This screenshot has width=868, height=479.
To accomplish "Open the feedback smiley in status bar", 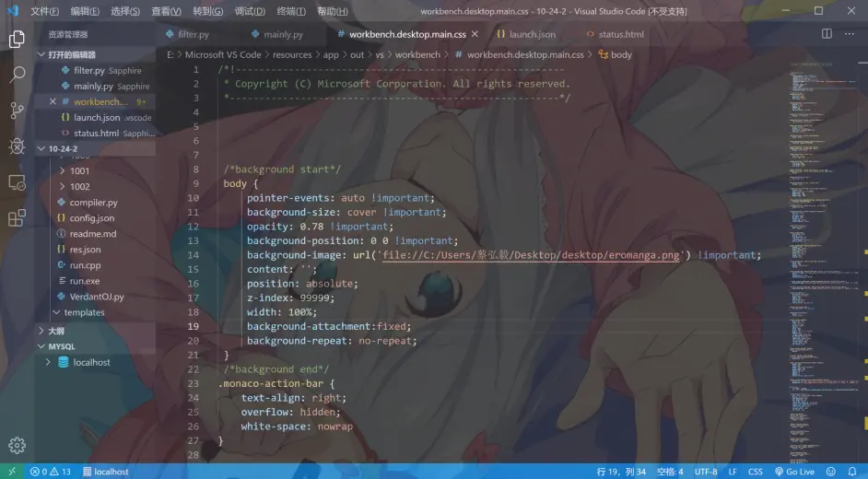I will point(830,472).
